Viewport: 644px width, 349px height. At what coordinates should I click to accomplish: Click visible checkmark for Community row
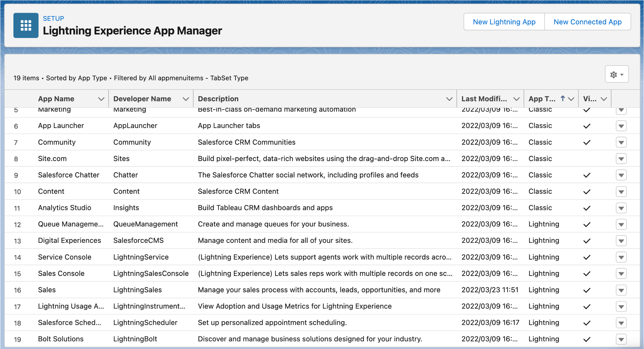[x=587, y=142]
